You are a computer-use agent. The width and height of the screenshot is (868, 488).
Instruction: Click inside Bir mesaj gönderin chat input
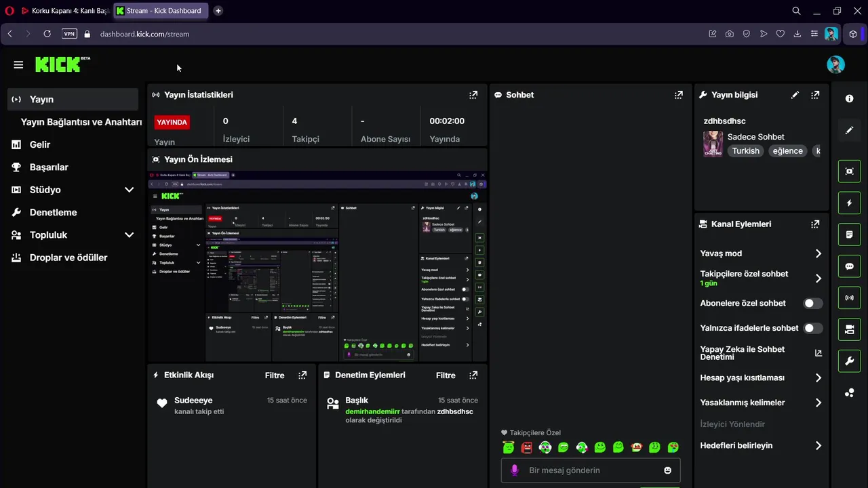(x=590, y=470)
